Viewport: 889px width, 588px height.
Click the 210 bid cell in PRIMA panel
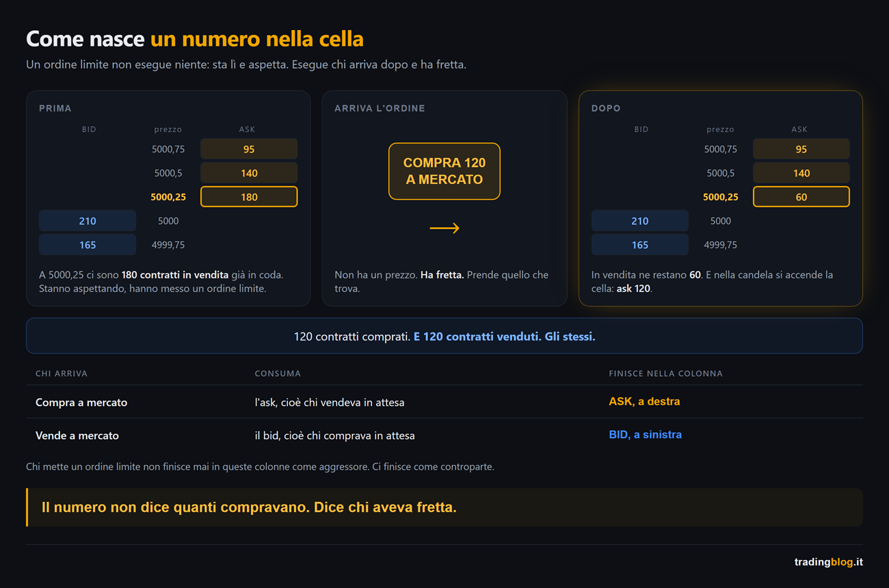pos(88,221)
